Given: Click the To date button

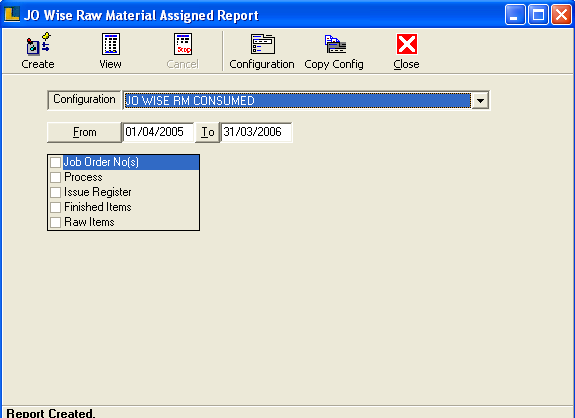Looking at the screenshot, I should (x=207, y=132).
